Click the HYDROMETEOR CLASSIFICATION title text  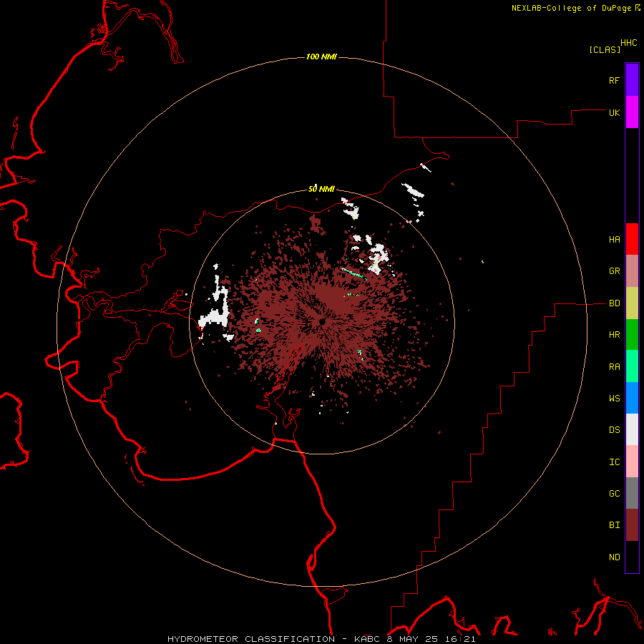[251, 639]
